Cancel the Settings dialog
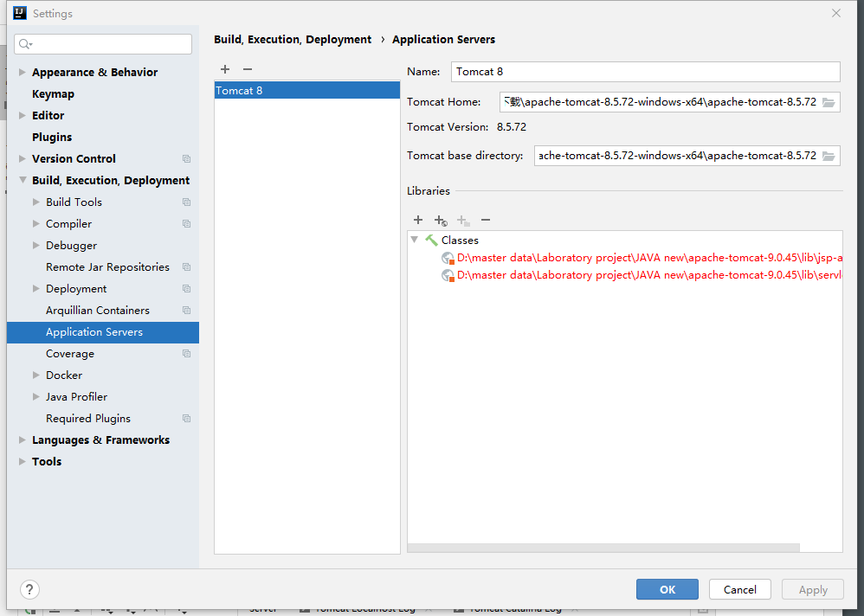The width and height of the screenshot is (864, 616). pyautogui.click(x=740, y=589)
